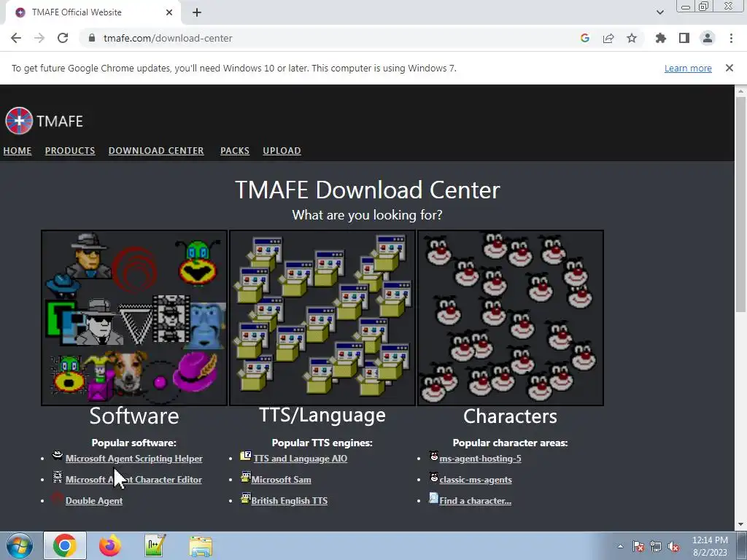747x560 pixels.
Task: Click the icon beside Microsoft Sam
Action: click(246, 477)
